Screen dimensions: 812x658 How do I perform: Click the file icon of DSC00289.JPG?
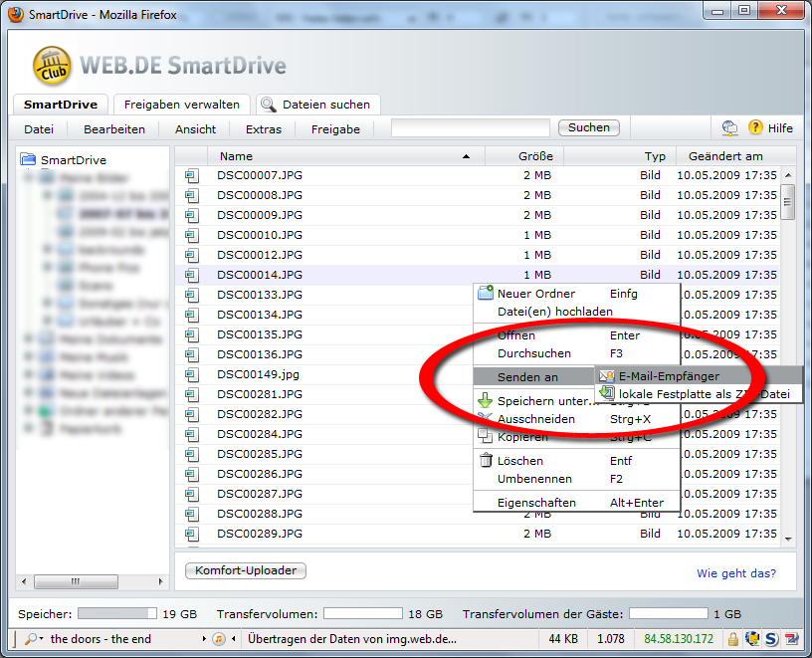[x=192, y=535]
